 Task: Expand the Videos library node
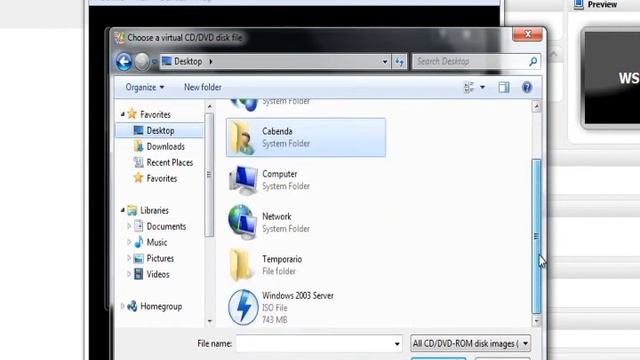[x=129, y=274]
